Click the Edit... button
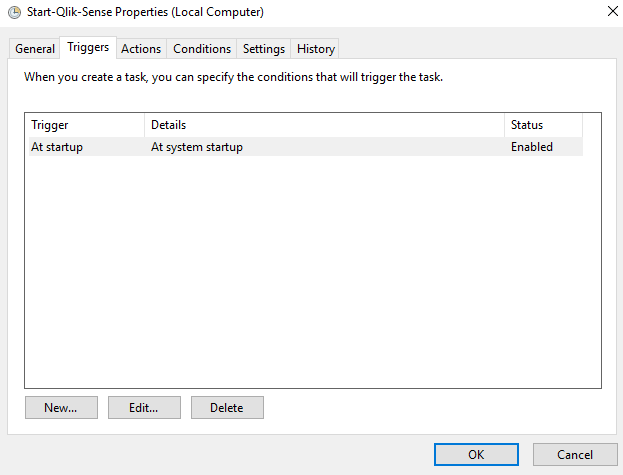 click(x=144, y=407)
